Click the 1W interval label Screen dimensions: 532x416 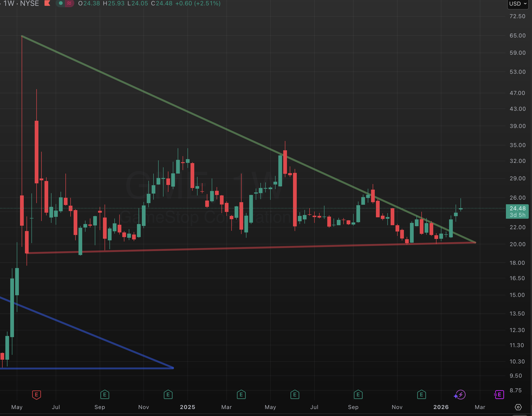point(9,3)
